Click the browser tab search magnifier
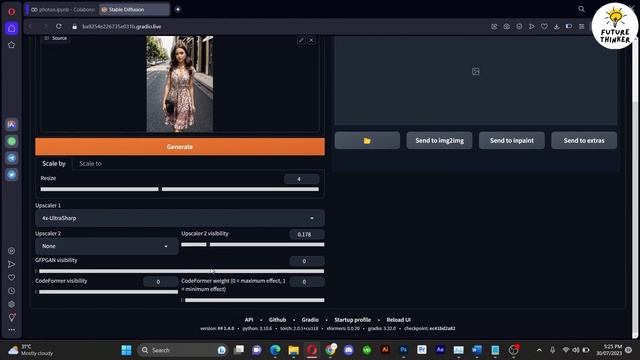This screenshot has height=360, width=640. coord(581,9)
